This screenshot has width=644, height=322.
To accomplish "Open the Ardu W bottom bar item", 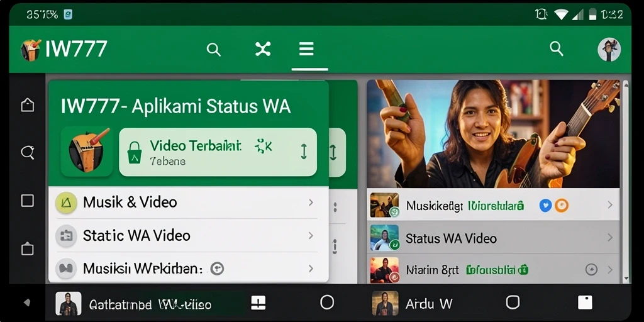I will point(413,304).
